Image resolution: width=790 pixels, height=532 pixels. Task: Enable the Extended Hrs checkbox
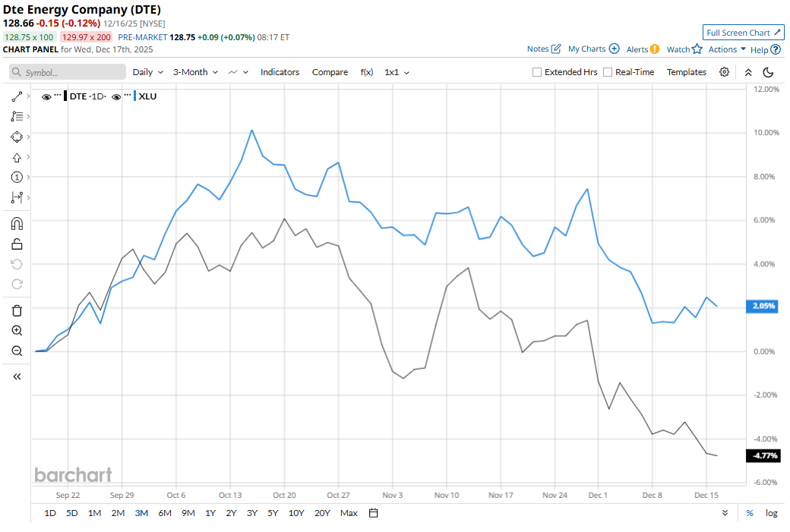click(x=537, y=72)
